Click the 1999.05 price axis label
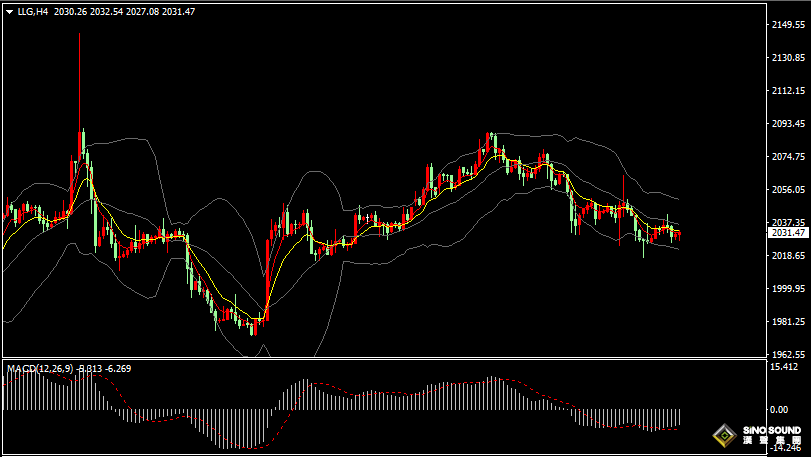 click(x=787, y=289)
